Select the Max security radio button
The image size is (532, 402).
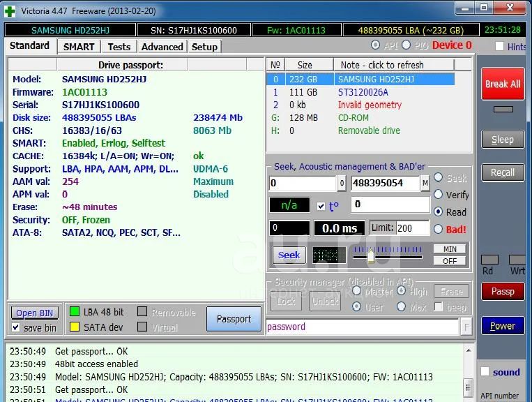pyautogui.click(x=401, y=306)
